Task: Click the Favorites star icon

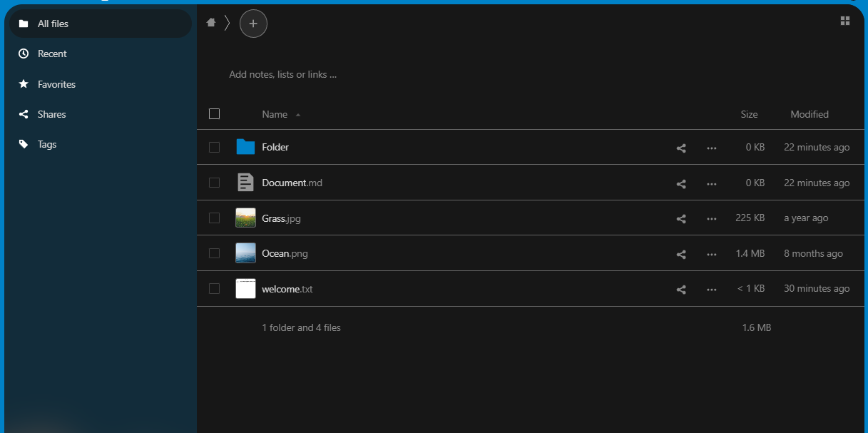Action: click(24, 84)
